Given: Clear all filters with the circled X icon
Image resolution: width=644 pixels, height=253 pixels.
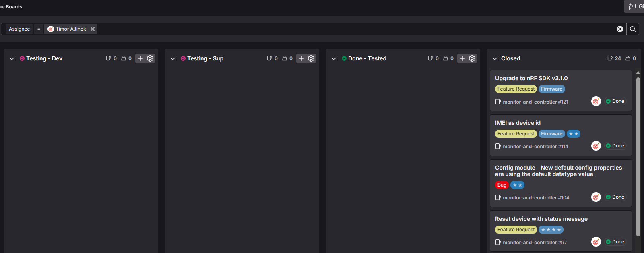Looking at the screenshot, I should click(x=620, y=29).
